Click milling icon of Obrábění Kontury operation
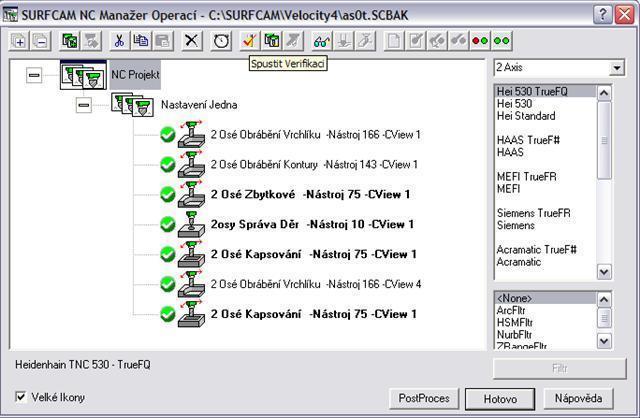 tap(191, 165)
